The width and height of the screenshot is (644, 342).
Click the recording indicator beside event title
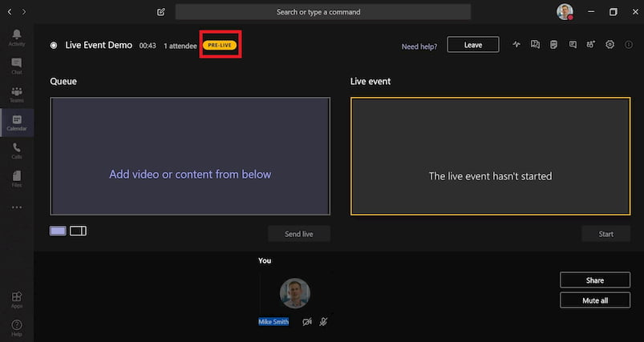tap(54, 45)
